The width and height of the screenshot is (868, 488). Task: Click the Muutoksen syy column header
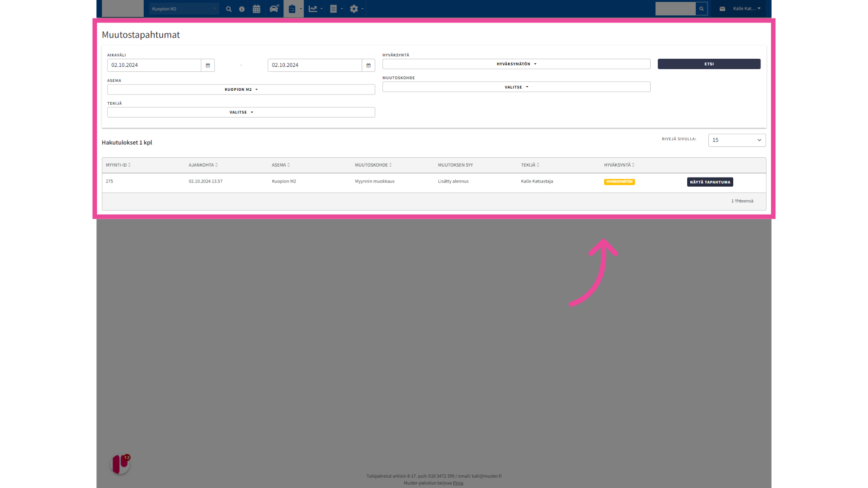click(x=455, y=165)
